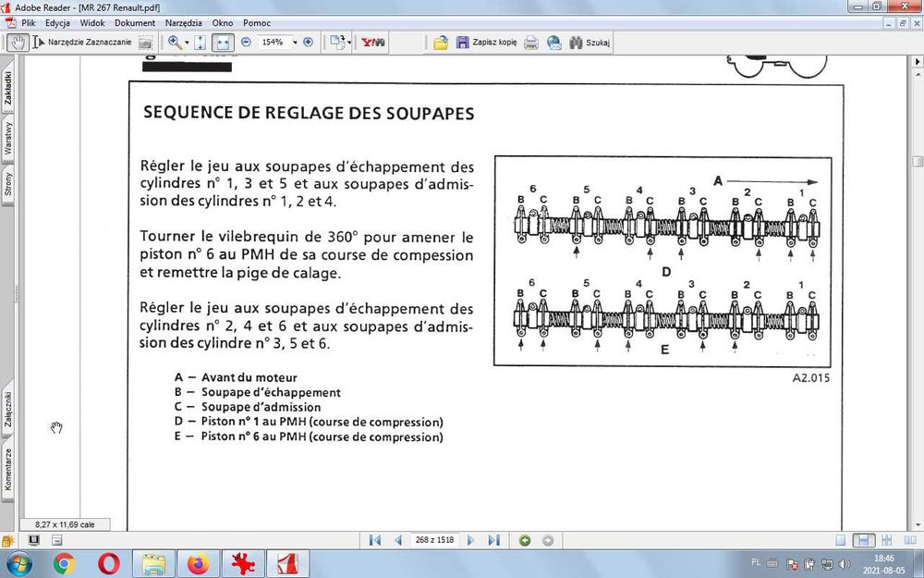Go back to previous view green arrow
The width and height of the screenshot is (924, 578).
pyautogui.click(x=525, y=540)
